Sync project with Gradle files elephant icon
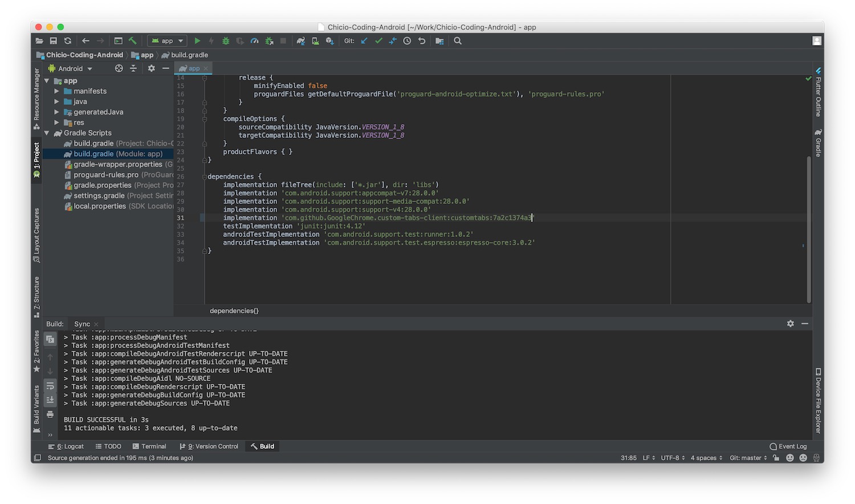The image size is (855, 504). click(301, 41)
